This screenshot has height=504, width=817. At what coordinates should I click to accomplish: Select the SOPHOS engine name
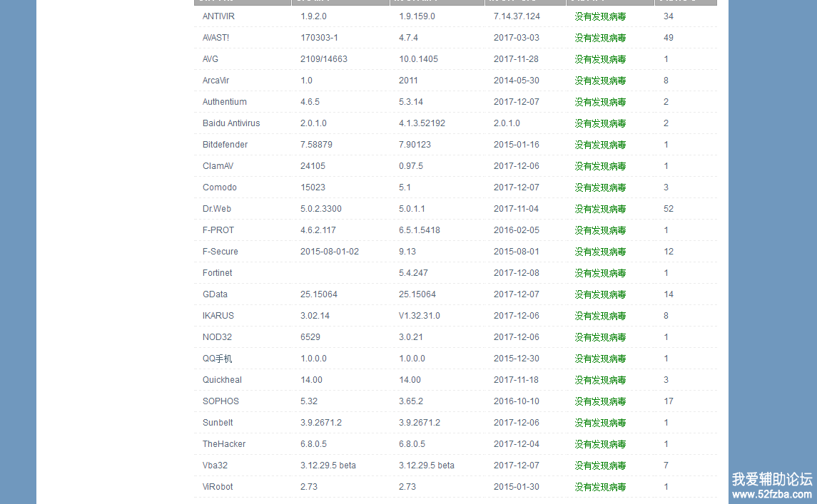click(220, 401)
